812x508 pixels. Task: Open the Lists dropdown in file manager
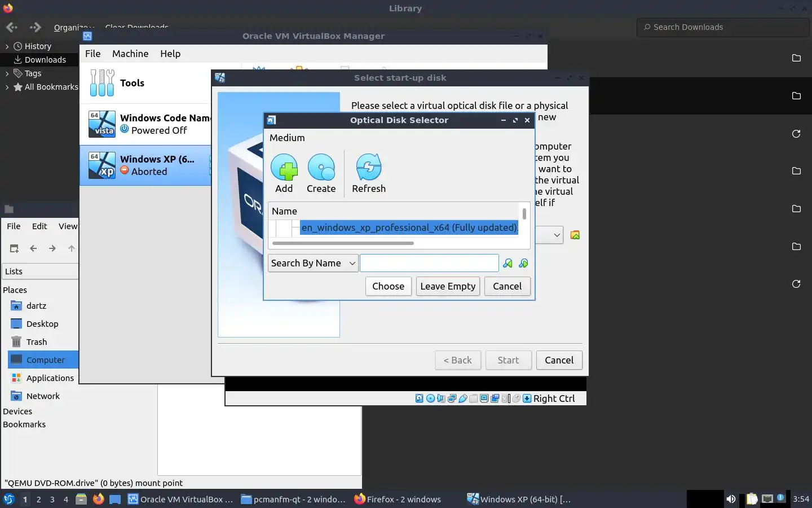pyautogui.click(x=40, y=271)
